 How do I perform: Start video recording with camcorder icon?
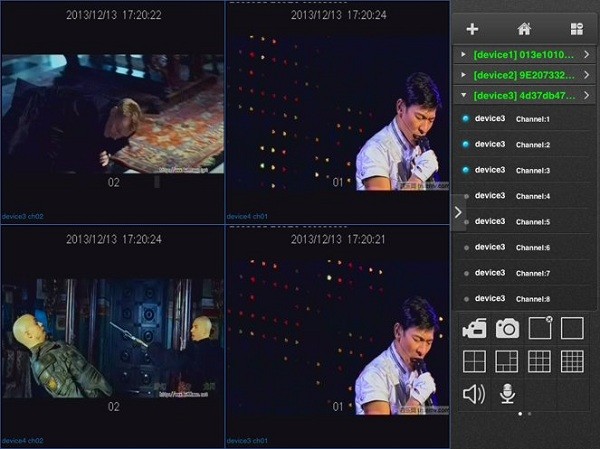click(x=474, y=328)
